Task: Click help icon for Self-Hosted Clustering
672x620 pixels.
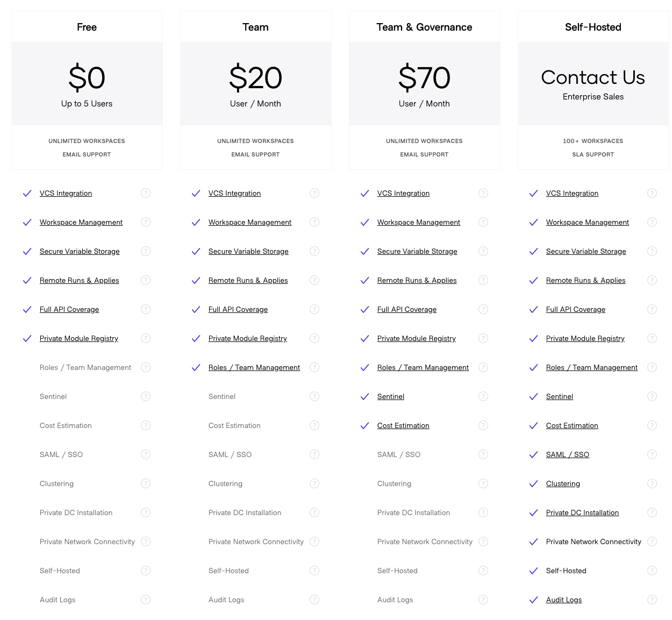Action: click(x=652, y=483)
